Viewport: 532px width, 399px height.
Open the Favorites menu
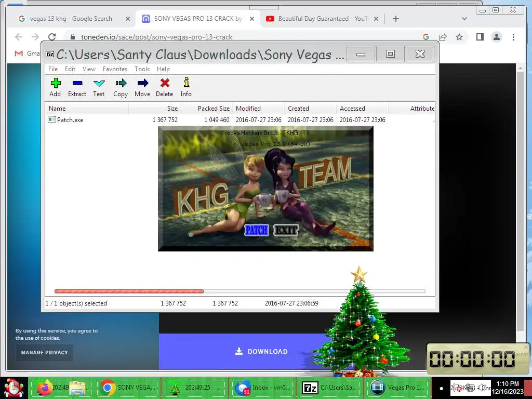click(115, 69)
